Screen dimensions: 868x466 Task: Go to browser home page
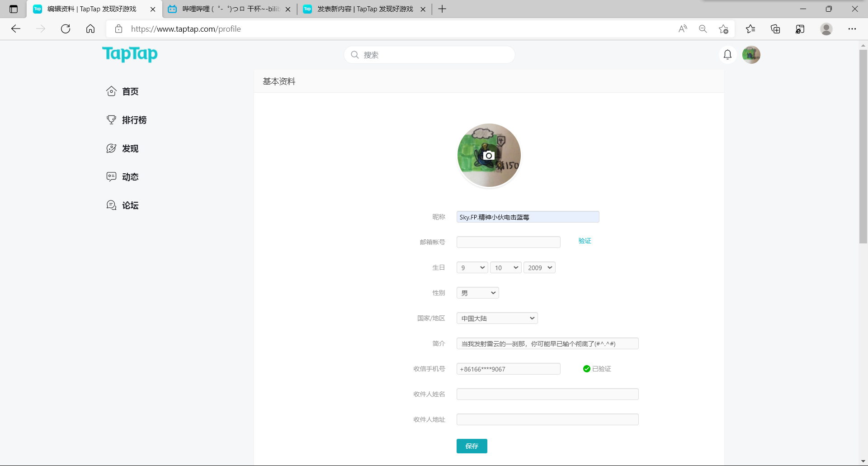click(90, 29)
